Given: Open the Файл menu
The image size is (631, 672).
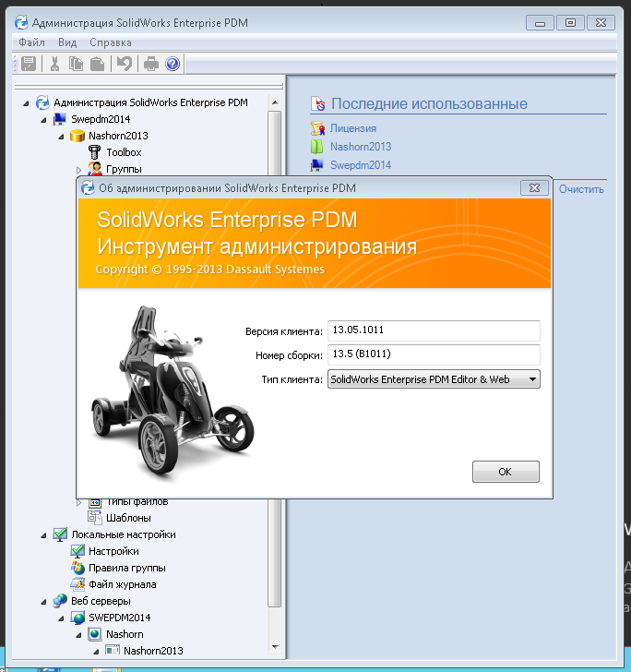Looking at the screenshot, I should tap(31, 42).
